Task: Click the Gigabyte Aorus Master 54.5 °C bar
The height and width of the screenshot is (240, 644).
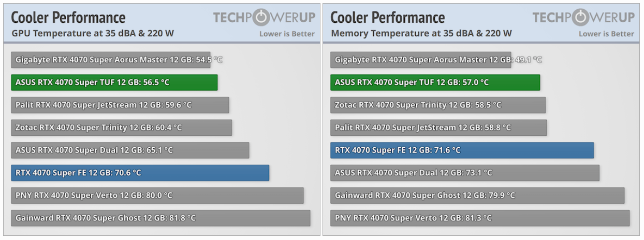Action: coord(111,60)
